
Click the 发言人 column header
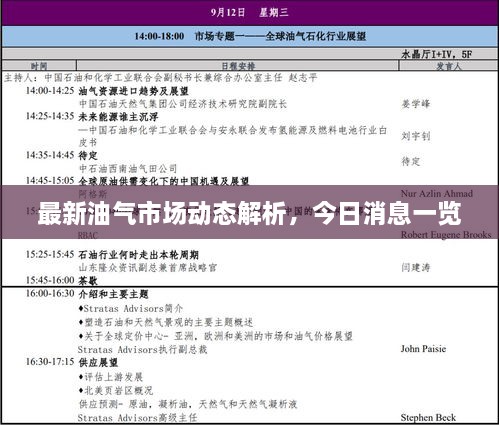point(448,66)
